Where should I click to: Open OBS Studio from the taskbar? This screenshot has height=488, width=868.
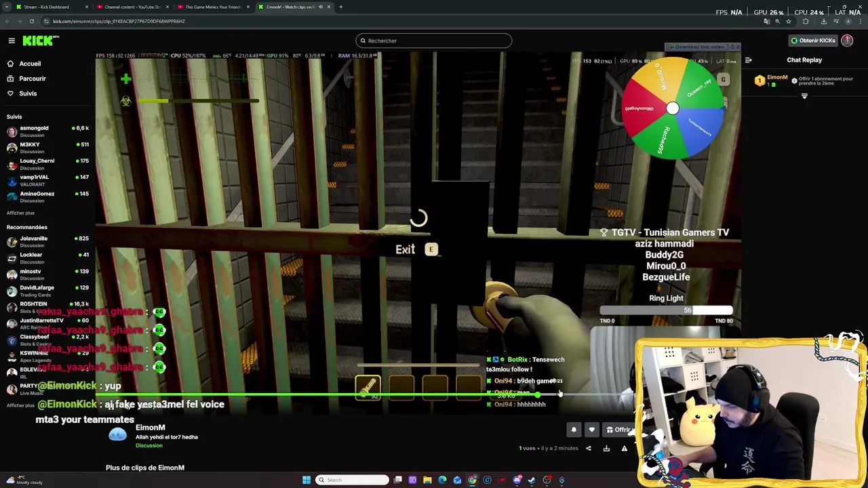point(547,480)
